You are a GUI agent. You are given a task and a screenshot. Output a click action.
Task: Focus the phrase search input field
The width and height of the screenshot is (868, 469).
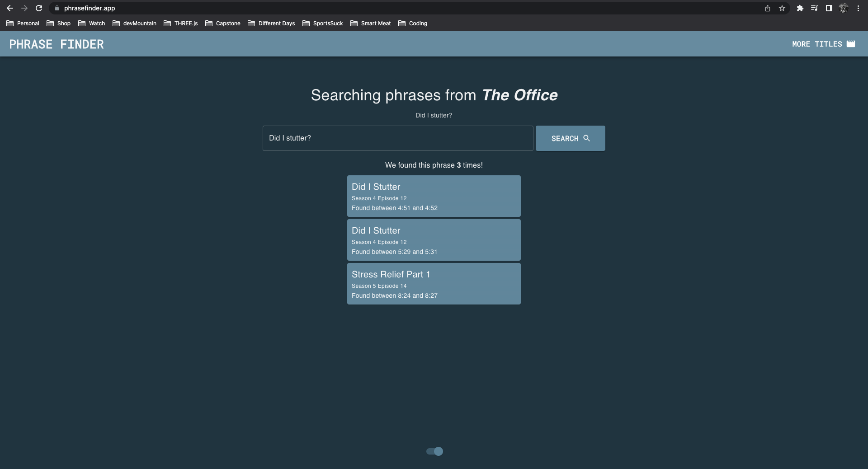398,138
